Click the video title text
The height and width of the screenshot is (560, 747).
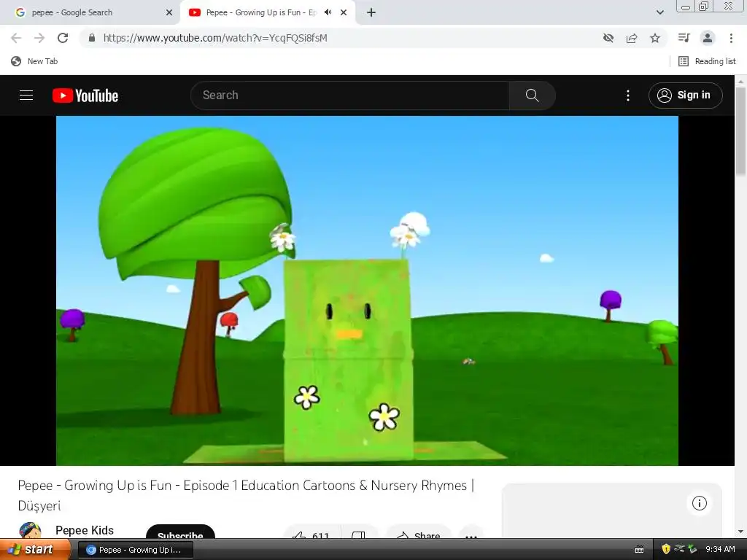246,495
